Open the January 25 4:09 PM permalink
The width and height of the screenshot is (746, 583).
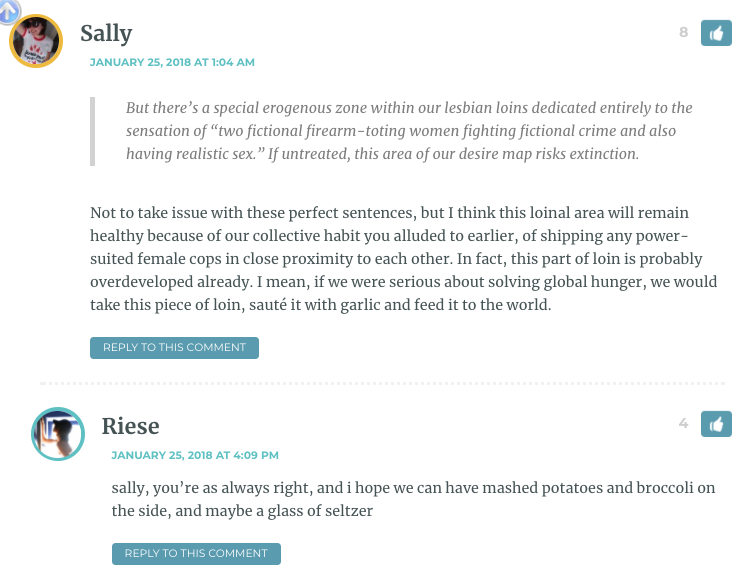pyautogui.click(x=195, y=455)
